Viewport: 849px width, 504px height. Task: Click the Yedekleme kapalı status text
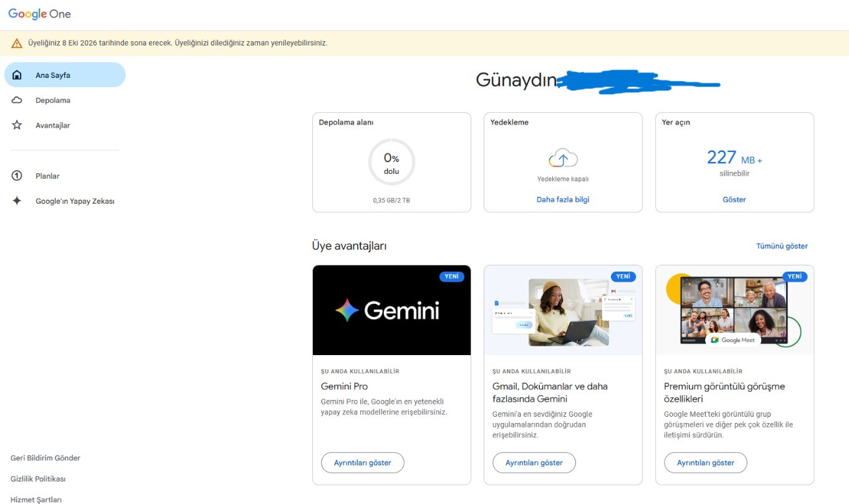563,179
